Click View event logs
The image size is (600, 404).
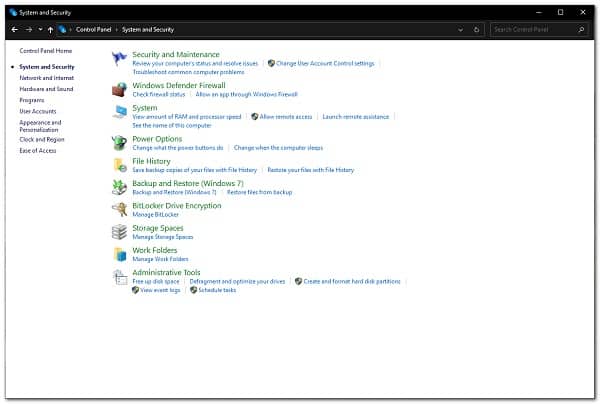tap(160, 290)
